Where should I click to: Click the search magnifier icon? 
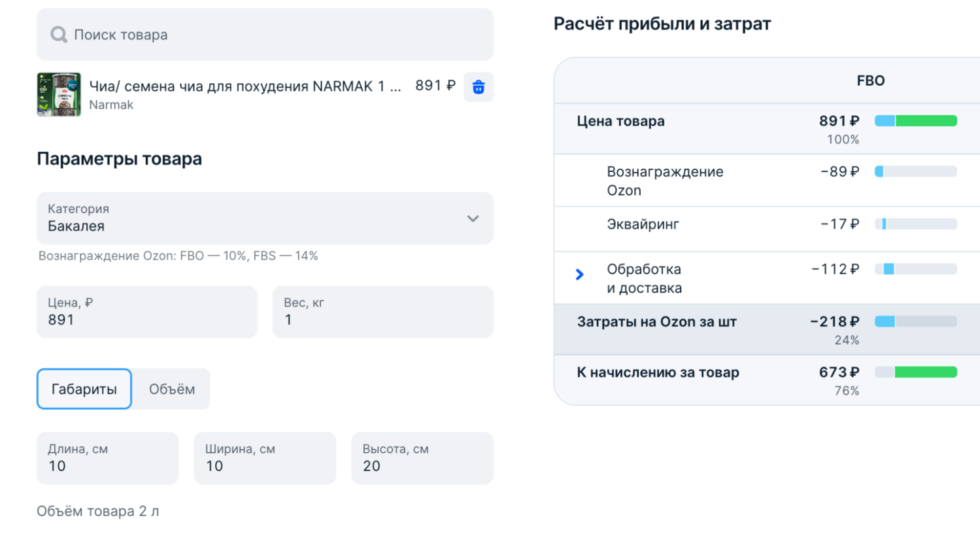(x=59, y=35)
